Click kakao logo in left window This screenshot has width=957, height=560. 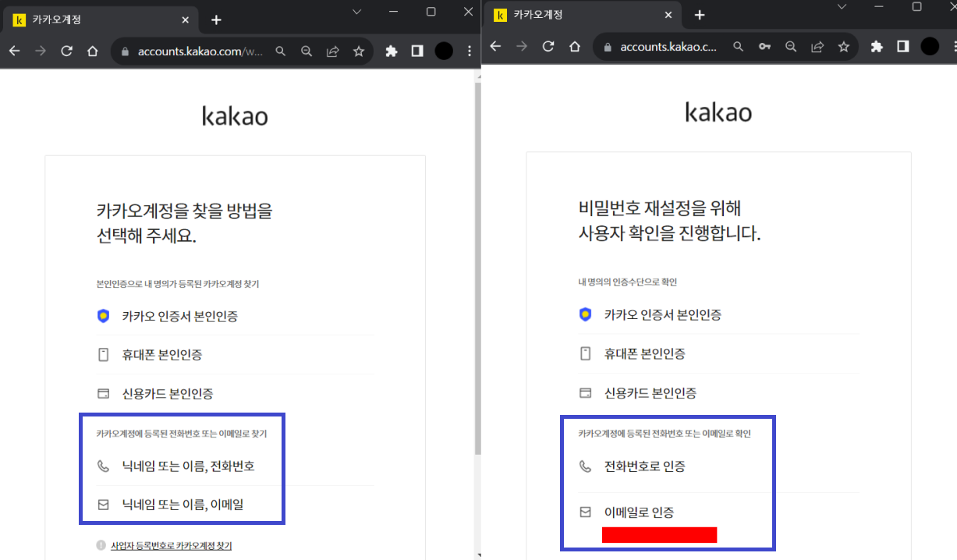point(235,115)
